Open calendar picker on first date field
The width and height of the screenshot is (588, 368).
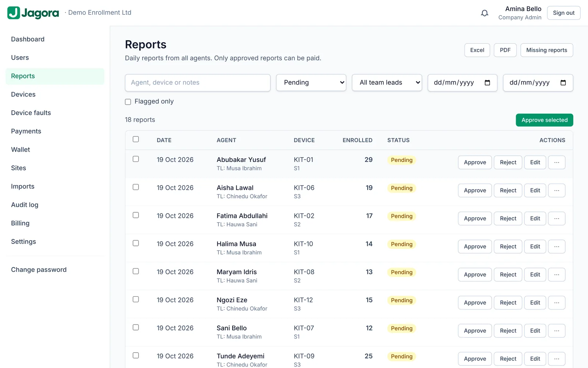tap(487, 83)
